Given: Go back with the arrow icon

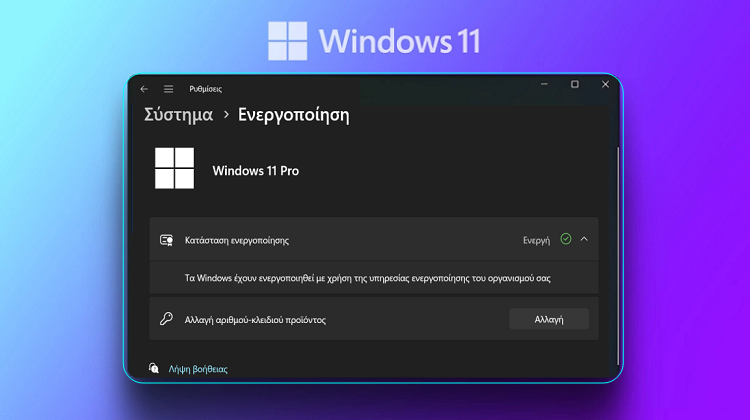Looking at the screenshot, I should click(144, 89).
